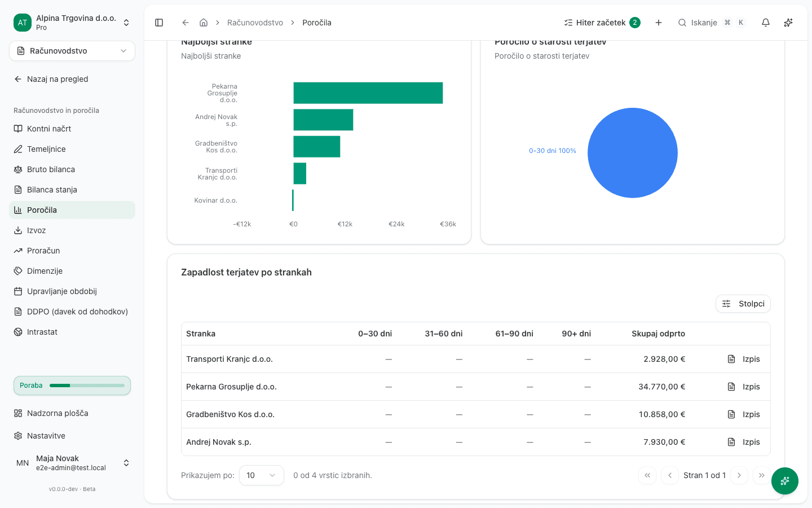Toggle the sidebar panel icon
812x508 pixels.
click(x=159, y=23)
